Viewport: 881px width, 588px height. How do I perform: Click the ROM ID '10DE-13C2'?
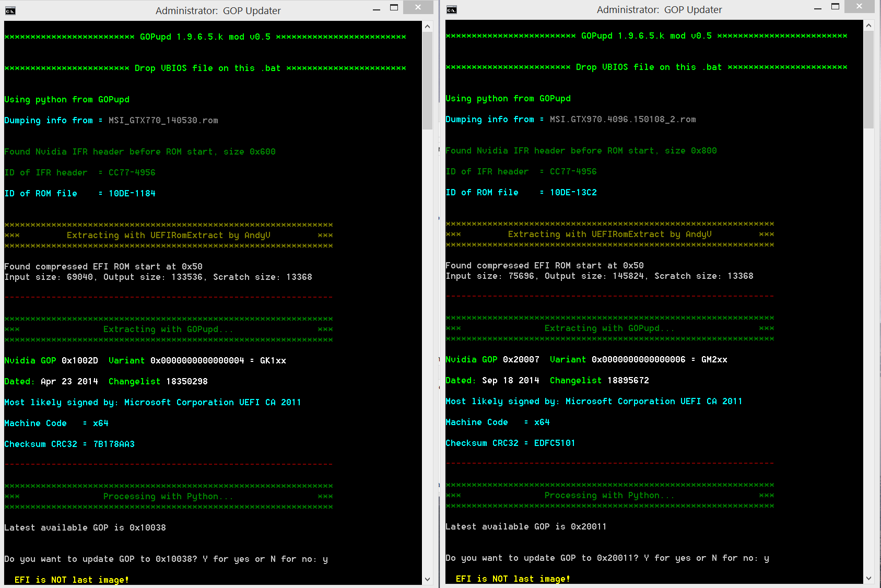point(573,193)
